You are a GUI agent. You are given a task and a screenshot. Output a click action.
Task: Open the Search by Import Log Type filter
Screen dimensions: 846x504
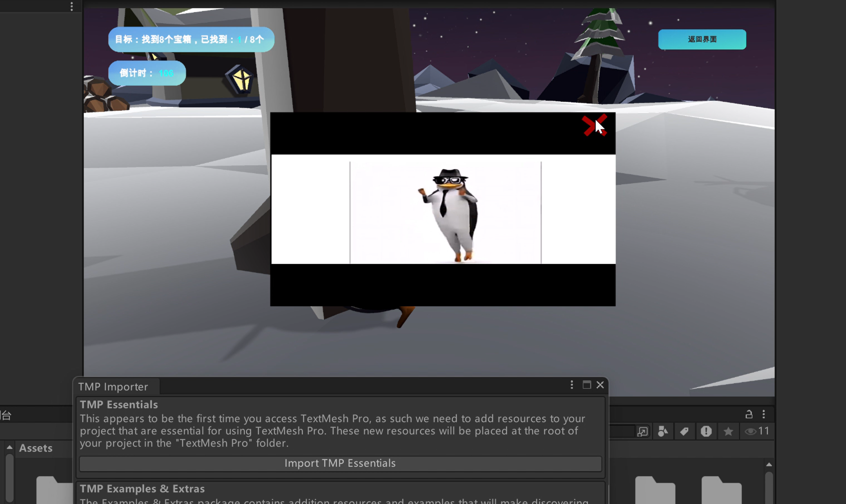(x=706, y=431)
